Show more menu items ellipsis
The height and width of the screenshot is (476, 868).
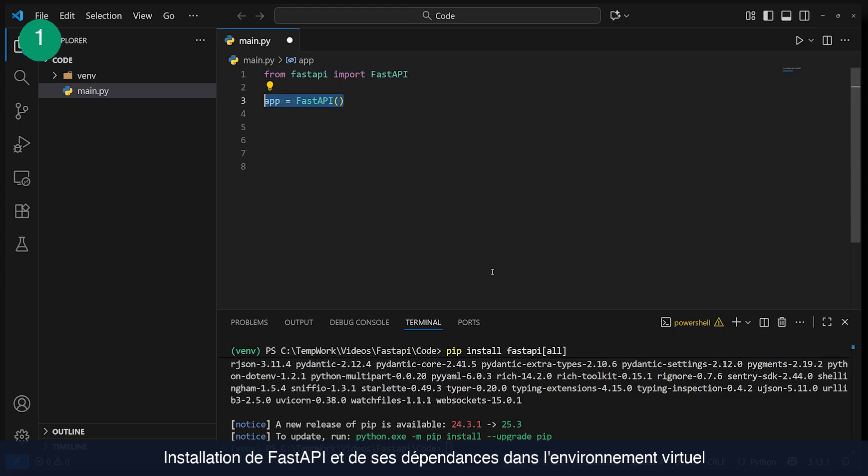pos(193,16)
